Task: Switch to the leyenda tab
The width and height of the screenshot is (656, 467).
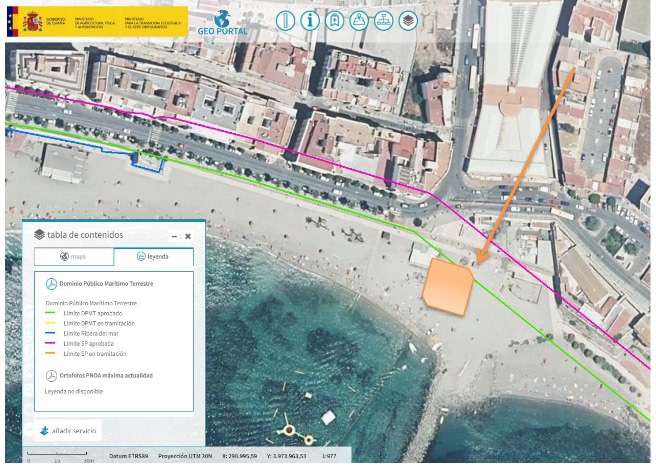Action: click(x=154, y=257)
